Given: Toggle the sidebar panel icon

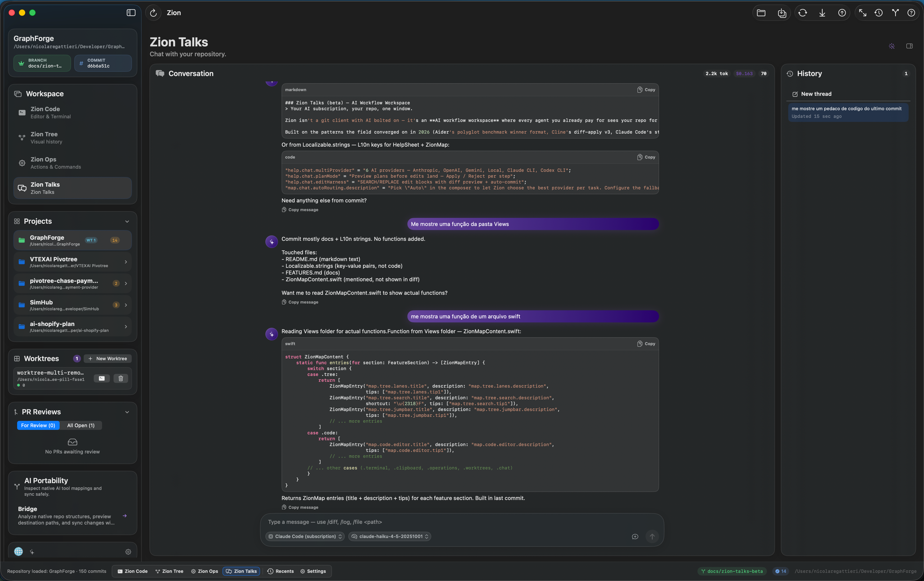Looking at the screenshot, I should tap(131, 13).
